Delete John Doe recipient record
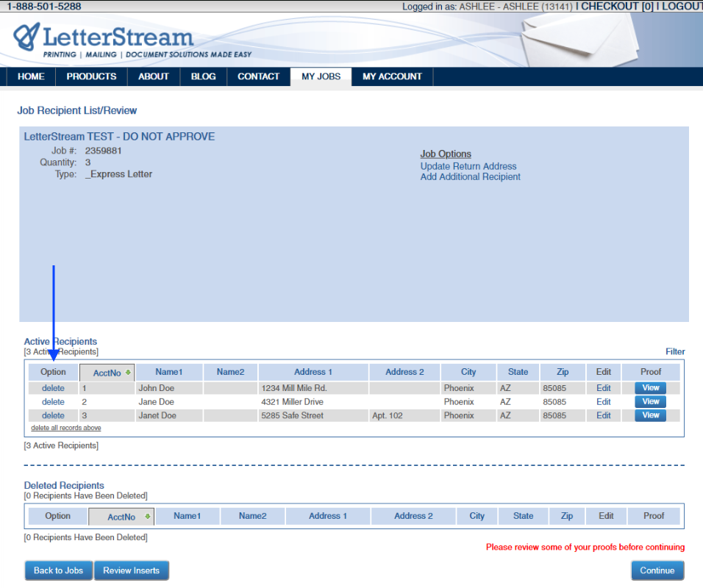This screenshot has height=588, width=703. click(53, 388)
